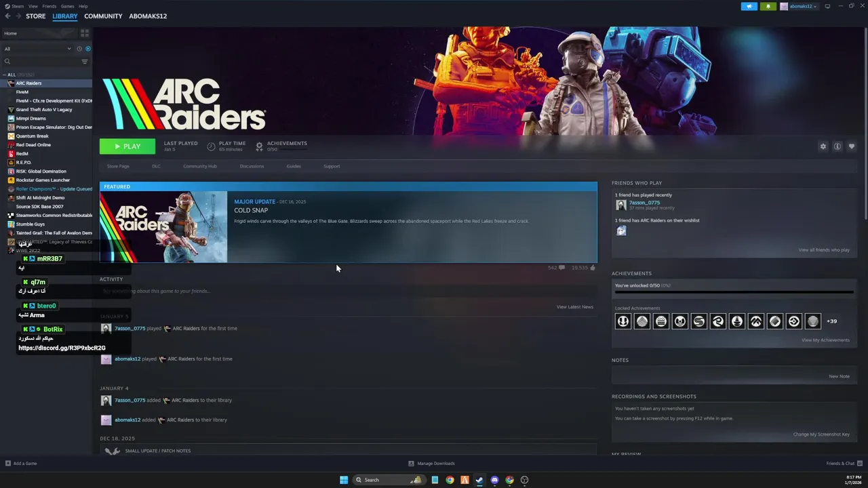This screenshot has width=868, height=488.
Task: Click the library search field
Action: (41, 62)
